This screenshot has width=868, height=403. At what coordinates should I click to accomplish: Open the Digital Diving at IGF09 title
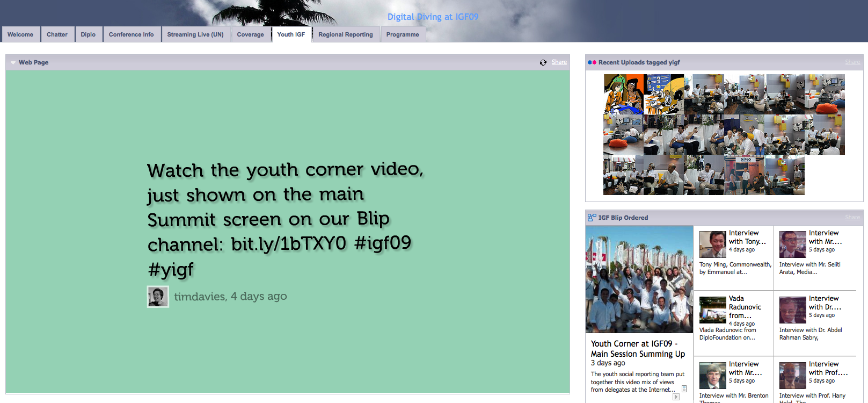pyautogui.click(x=433, y=17)
